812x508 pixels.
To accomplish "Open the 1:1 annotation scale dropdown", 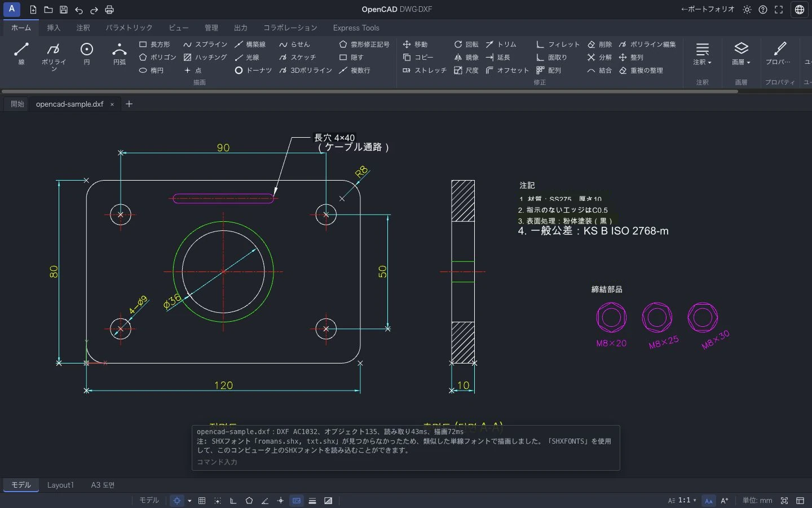I will click(682, 500).
